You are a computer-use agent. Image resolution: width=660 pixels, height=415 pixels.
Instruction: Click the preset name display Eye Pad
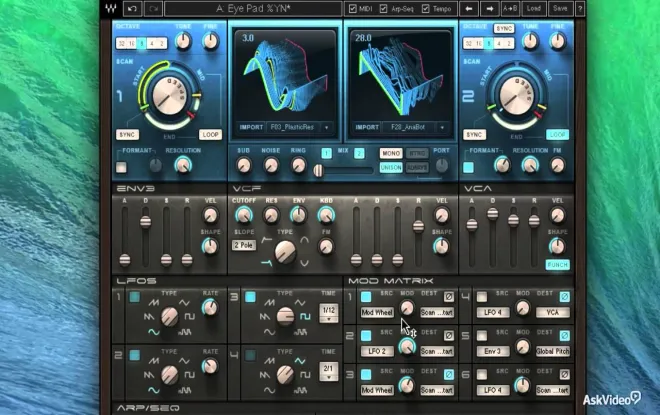[253, 8]
